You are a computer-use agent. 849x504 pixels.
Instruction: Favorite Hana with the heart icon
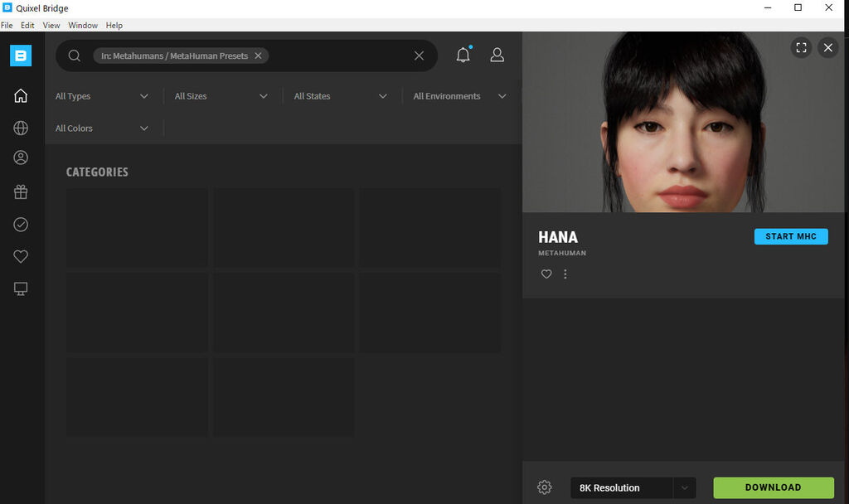tap(546, 274)
